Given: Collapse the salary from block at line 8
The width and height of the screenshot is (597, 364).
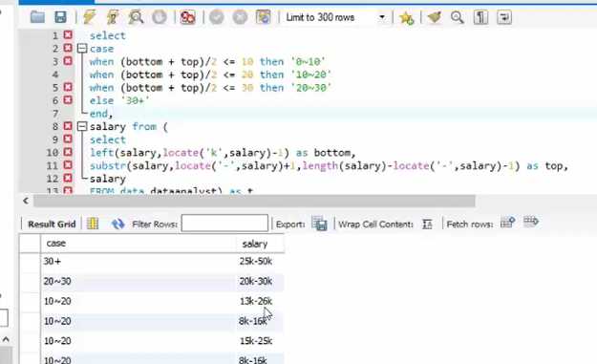Looking at the screenshot, I should coord(82,126).
